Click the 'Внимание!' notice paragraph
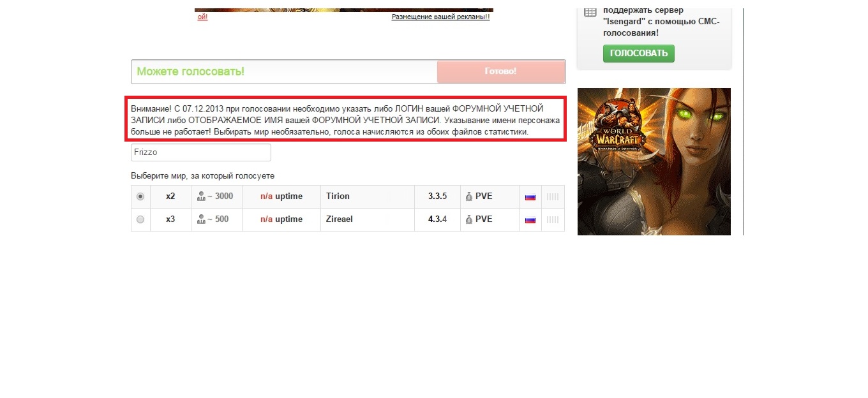Screen dimensions: 868x398 pos(345,121)
